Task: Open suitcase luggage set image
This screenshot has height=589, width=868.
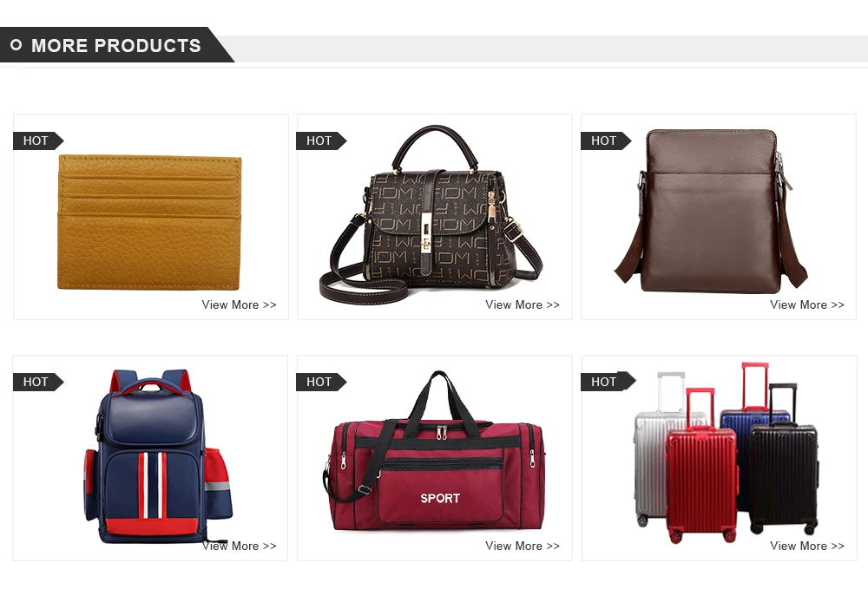Action: 726,453
